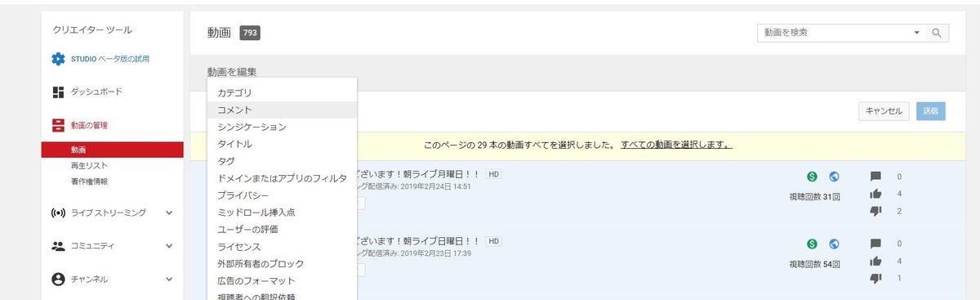
Task: Click すべての動画を選択します link
Action: click(676, 145)
